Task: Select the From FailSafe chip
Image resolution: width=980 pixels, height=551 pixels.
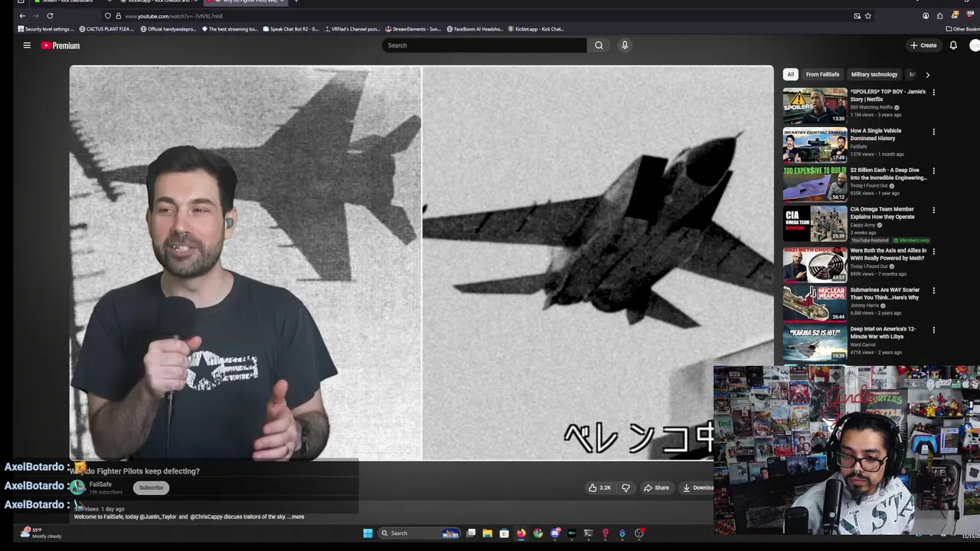Action: tap(822, 74)
